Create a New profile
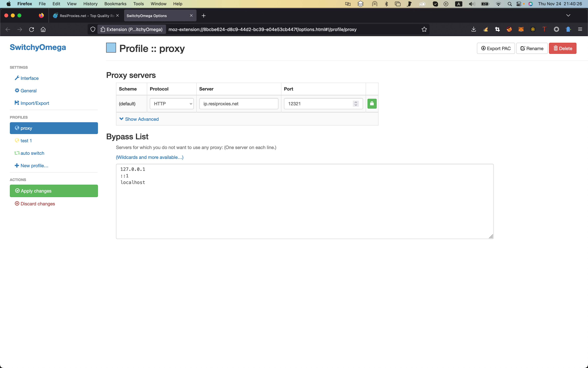This screenshot has height=368, width=588. pos(32,165)
